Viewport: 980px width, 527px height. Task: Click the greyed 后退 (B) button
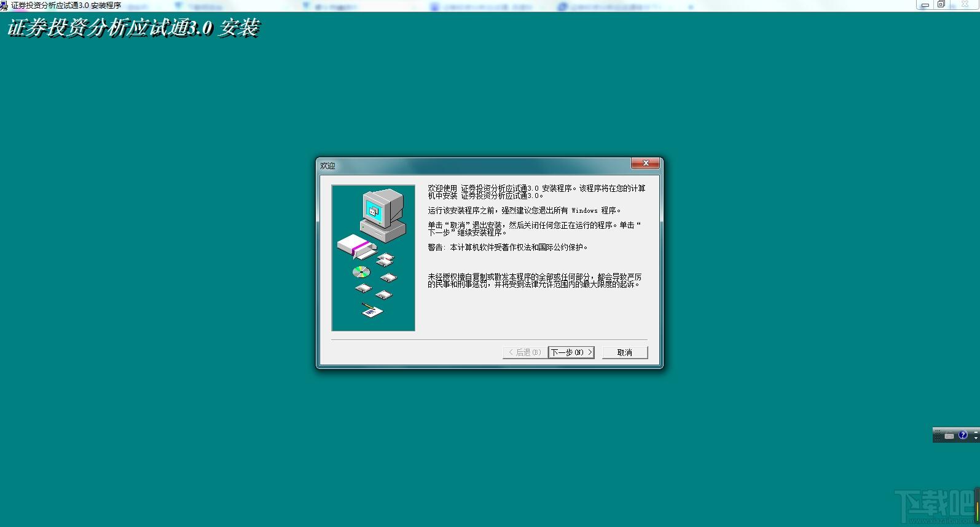[x=524, y=352]
